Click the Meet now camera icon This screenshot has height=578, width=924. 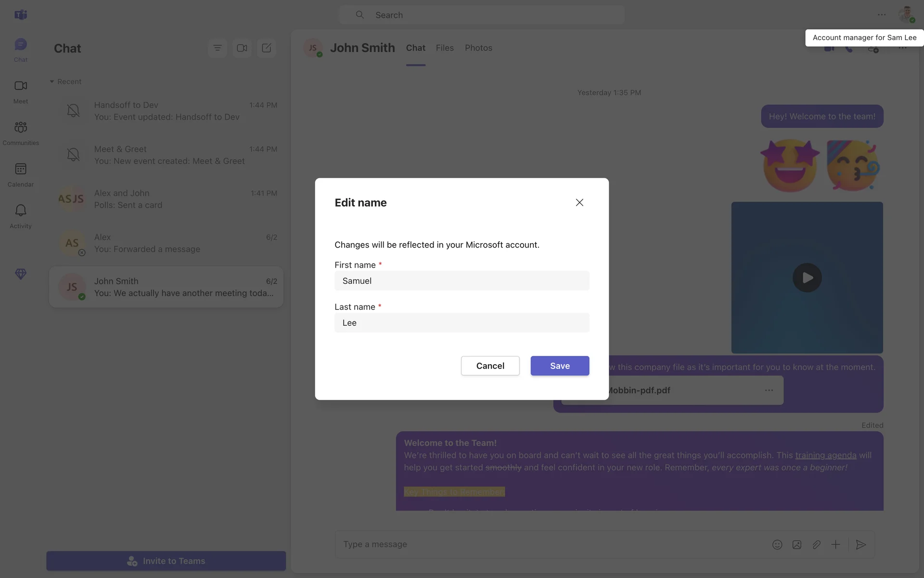point(242,48)
